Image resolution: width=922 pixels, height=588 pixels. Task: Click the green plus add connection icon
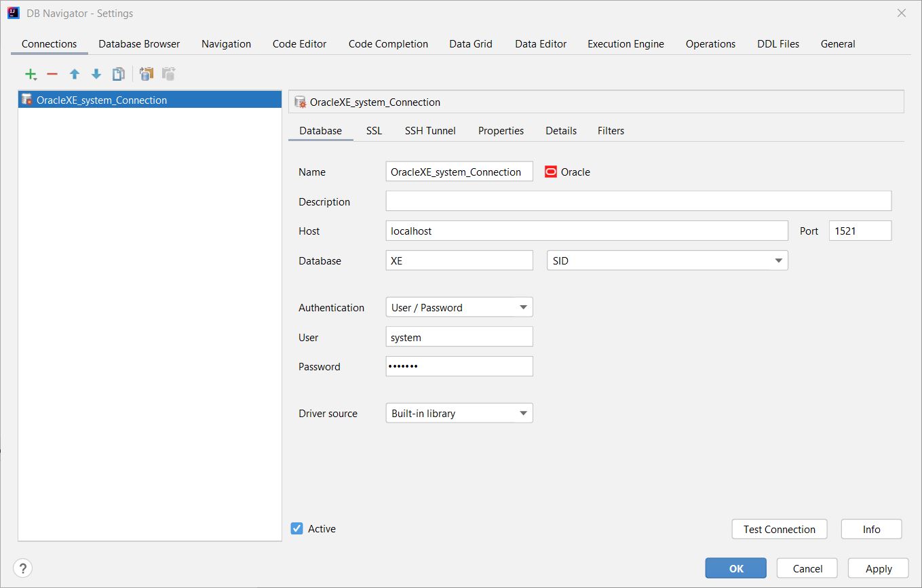(x=30, y=75)
